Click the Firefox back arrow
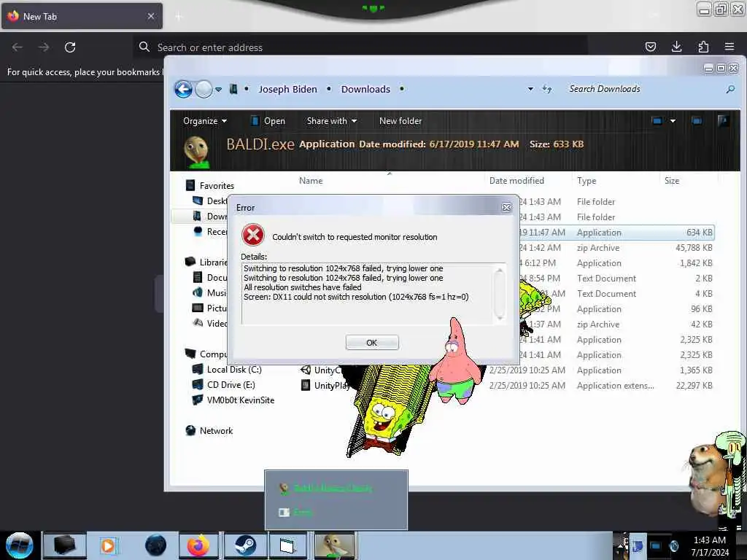This screenshot has width=747, height=560. [18, 47]
